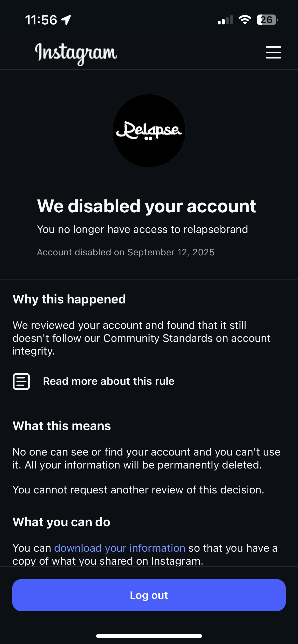298x644 pixels.
Task: Tap the home indicator bar
Action: [149, 636]
